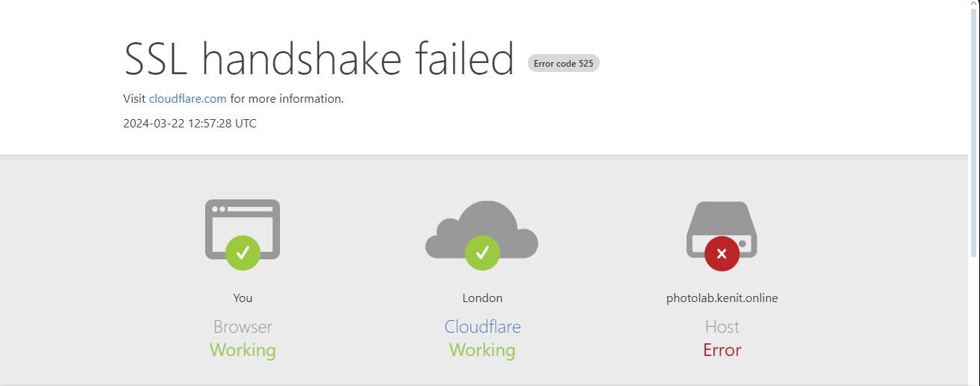
Task: Click the red X error badge
Action: coord(722,253)
